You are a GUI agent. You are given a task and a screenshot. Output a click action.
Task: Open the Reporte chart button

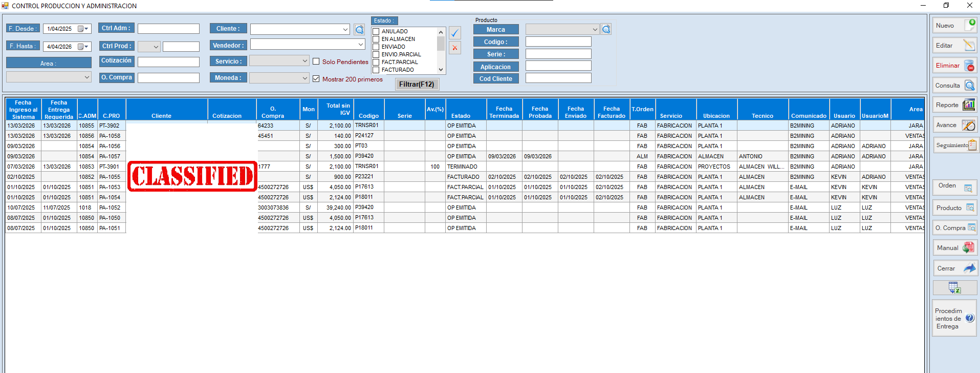pyautogui.click(x=954, y=105)
